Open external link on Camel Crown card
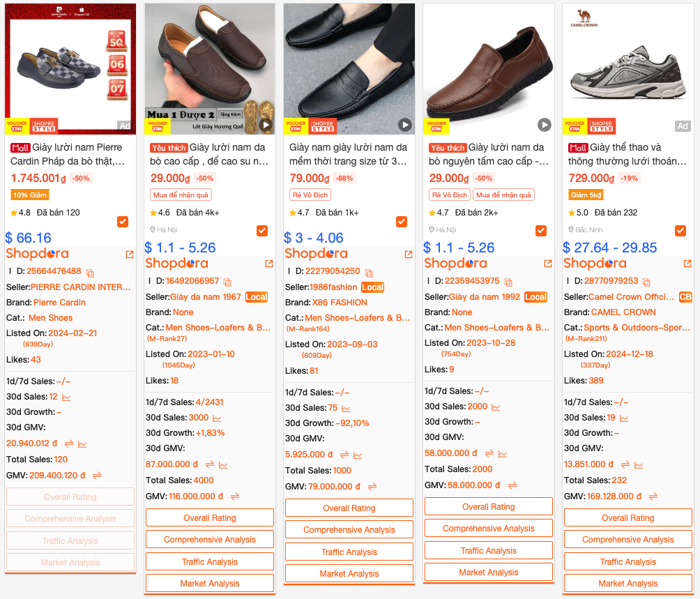This screenshot has width=700, height=599. pos(687,264)
